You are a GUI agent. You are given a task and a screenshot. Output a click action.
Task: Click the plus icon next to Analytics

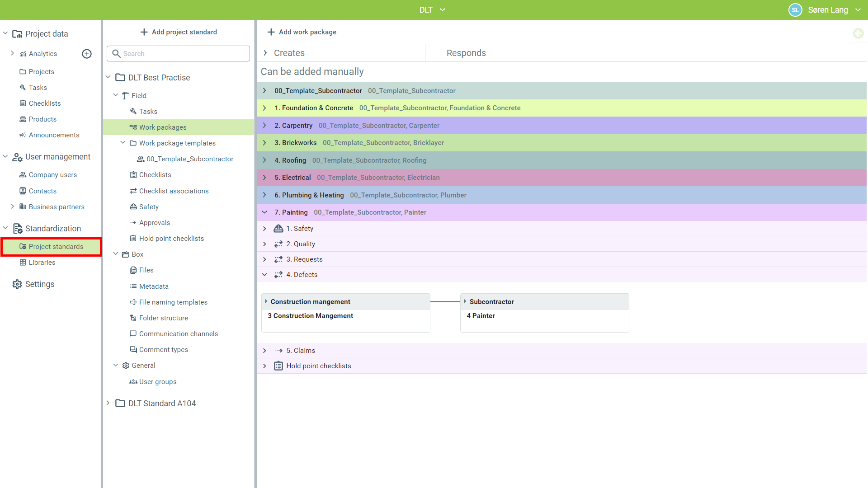(x=87, y=54)
